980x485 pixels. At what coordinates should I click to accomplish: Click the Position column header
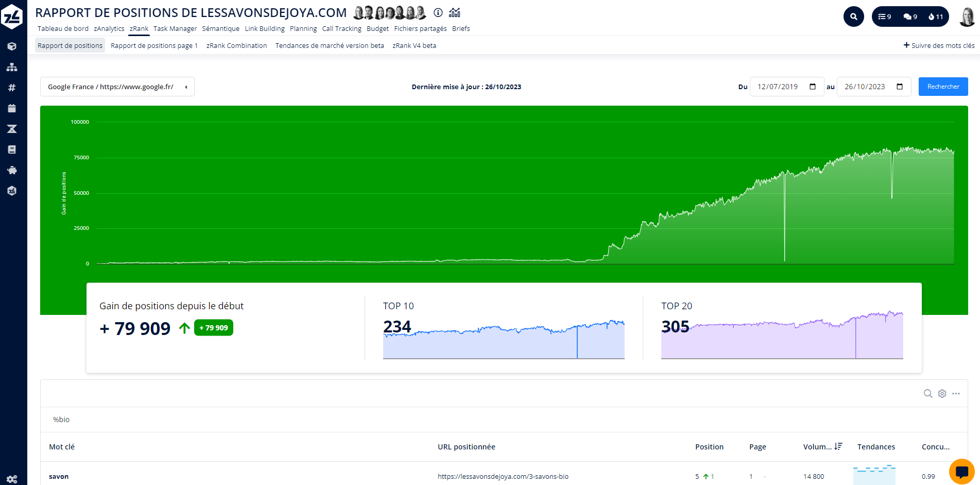pos(709,447)
